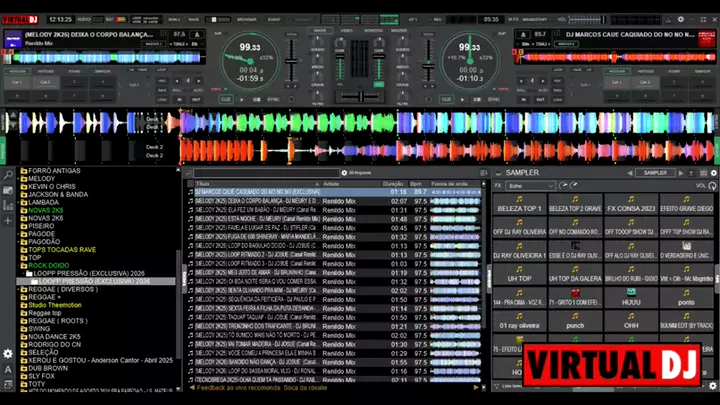Select the SAMPLER pad tab on deck 2
The height and width of the screenshot is (405, 720).
coord(702,71)
